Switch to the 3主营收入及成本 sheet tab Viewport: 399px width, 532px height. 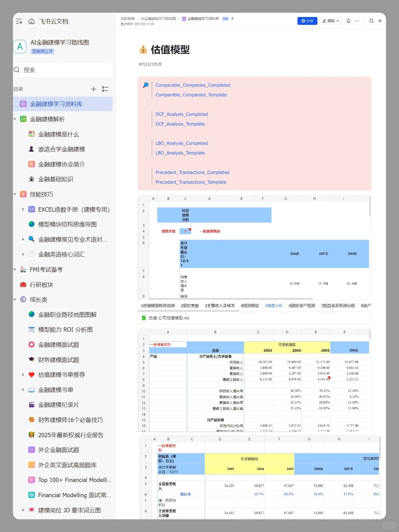pos(220,306)
